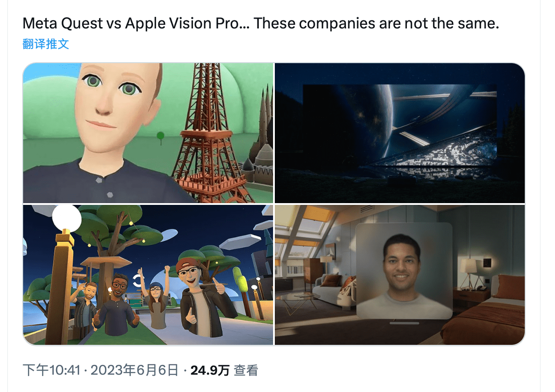Click the 下午10:41 timestamp link
The height and width of the screenshot is (392, 555).
[x=51, y=370]
